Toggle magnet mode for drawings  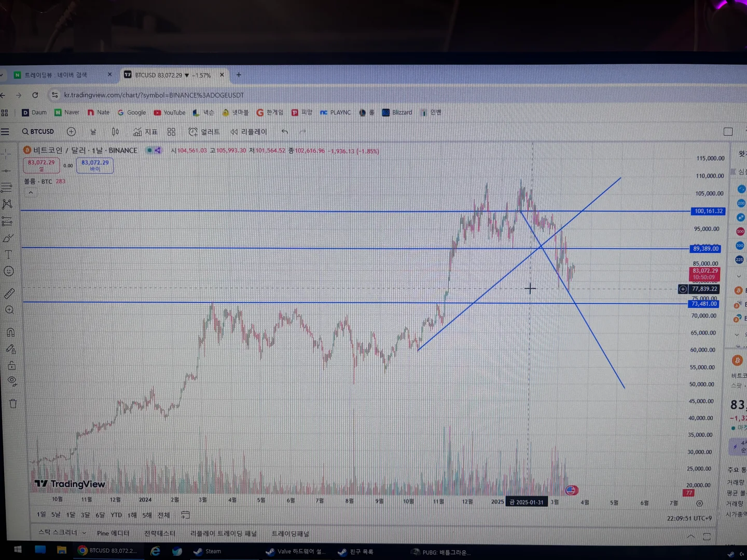tap(10, 332)
